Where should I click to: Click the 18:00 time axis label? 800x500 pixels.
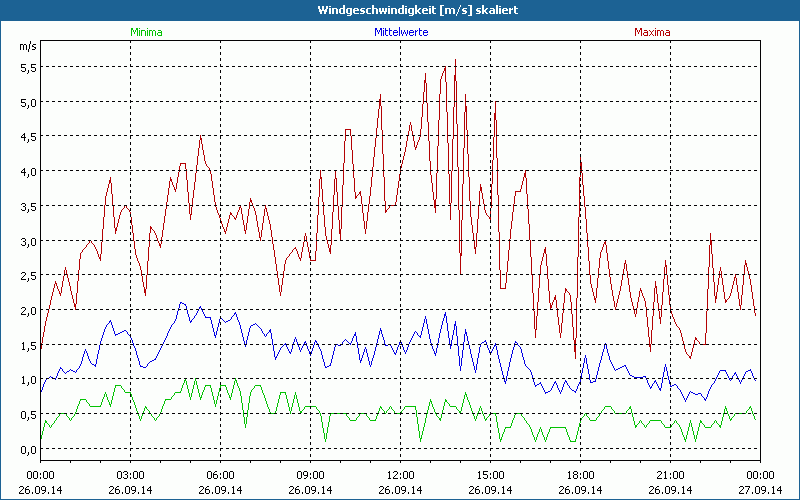pyautogui.click(x=580, y=475)
